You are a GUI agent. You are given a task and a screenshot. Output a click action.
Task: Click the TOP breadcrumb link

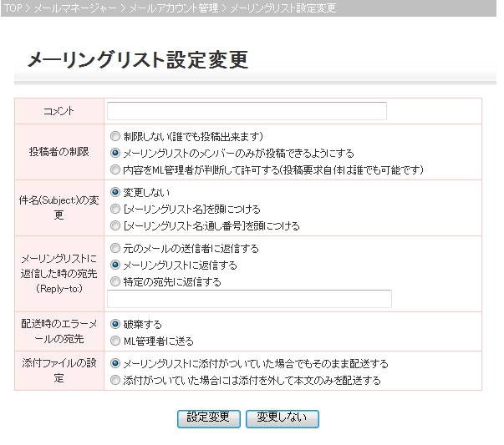tap(13, 8)
